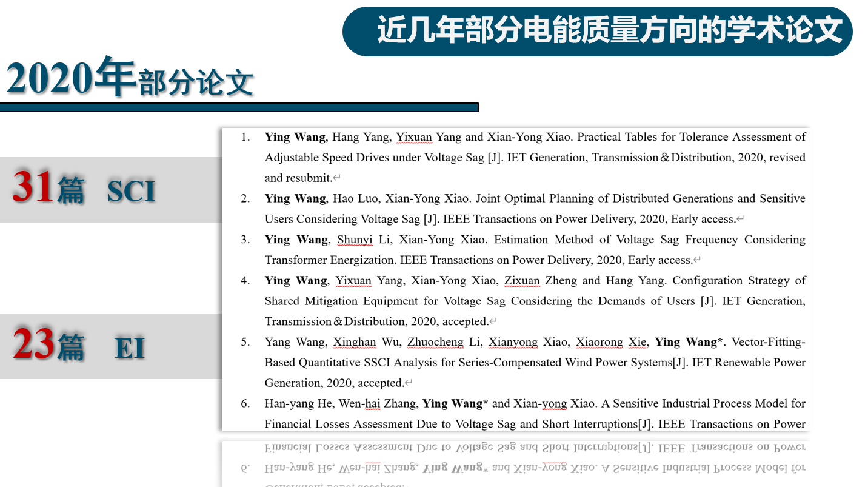Click the title banner 近几年部分电能质量方向的学术论文
Screen dimensions: 868x487
pyautogui.click(x=609, y=30)
